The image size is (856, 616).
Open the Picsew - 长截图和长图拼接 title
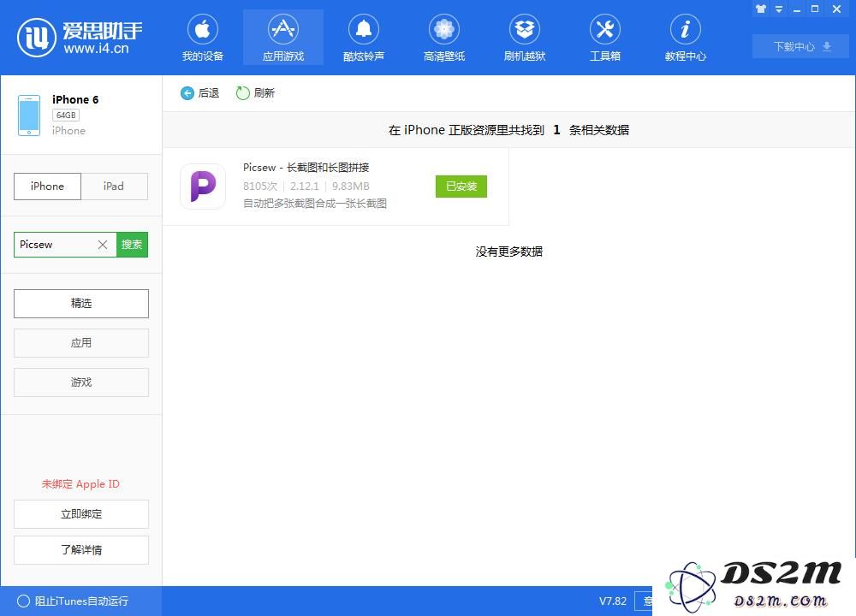pyautogui.click(x=306, y=168)
